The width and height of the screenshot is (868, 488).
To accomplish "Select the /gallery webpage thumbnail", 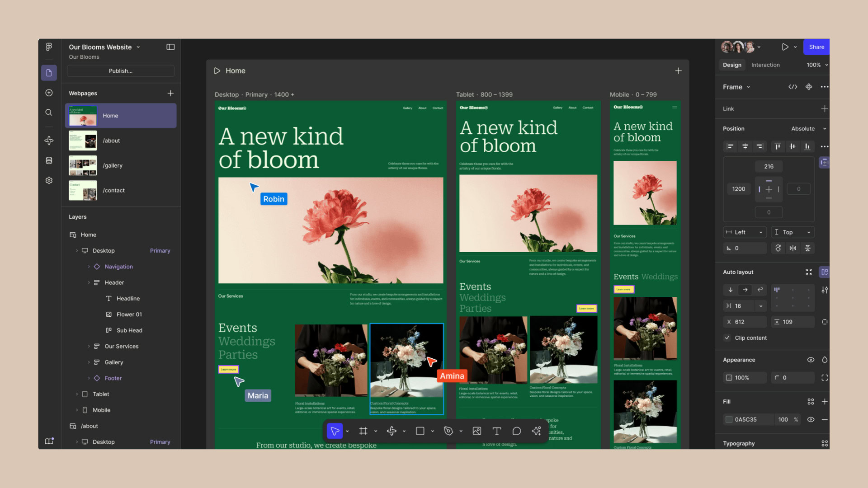I will pyautogui.click(x=83, y=165).
